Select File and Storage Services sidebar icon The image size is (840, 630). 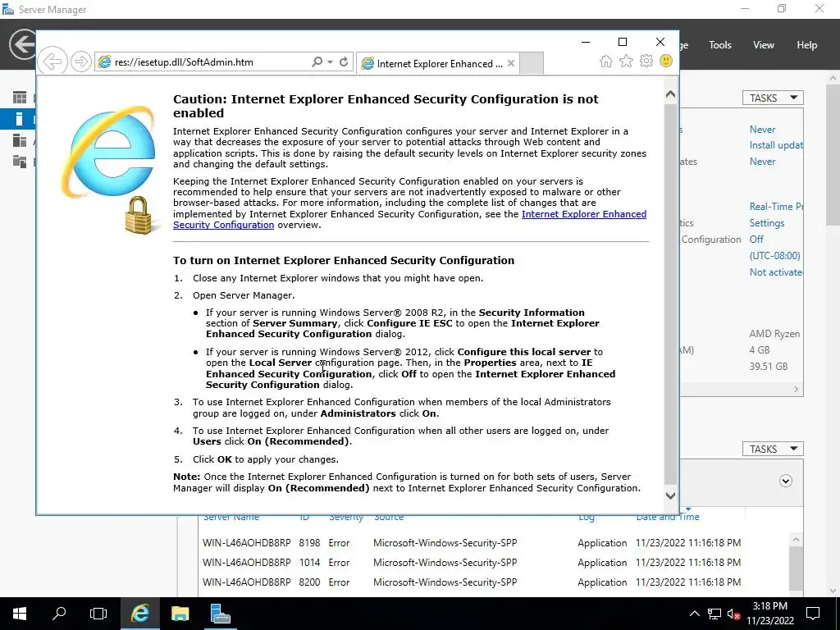(x=20, y=162)
